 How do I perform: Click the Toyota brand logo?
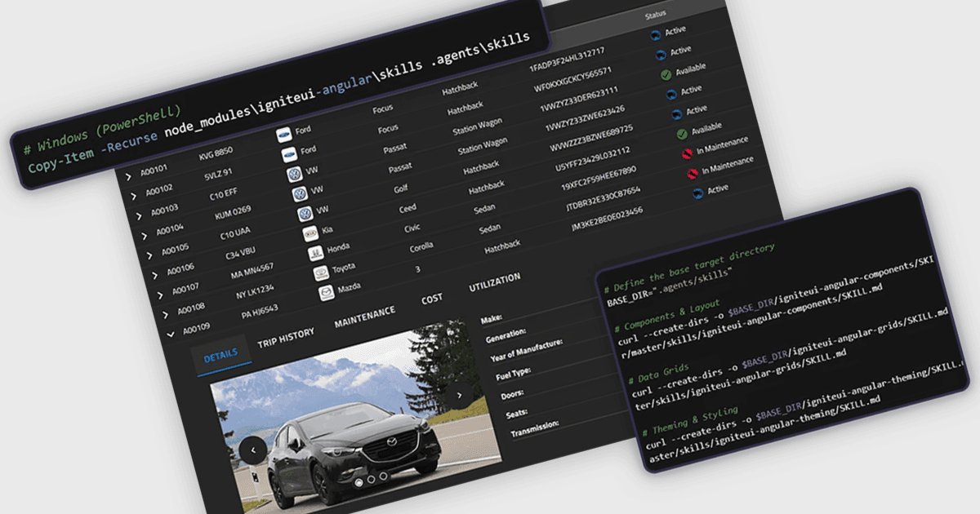pyautogui.click(x=320, y=273)
